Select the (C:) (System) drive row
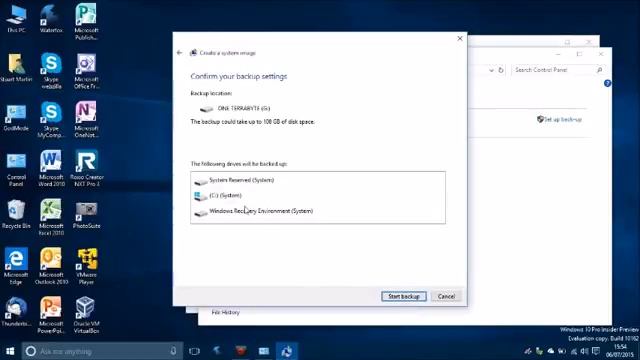 [318, 196]
